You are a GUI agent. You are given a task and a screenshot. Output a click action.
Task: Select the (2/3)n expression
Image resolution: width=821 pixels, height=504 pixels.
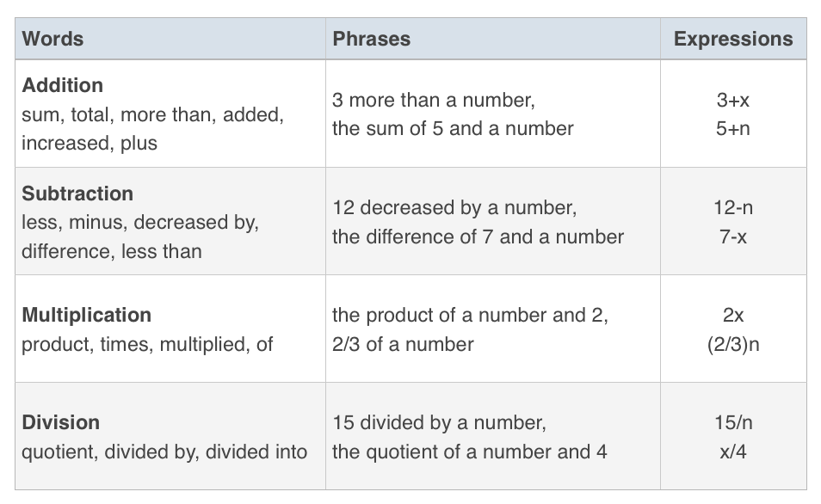[733, 344]
